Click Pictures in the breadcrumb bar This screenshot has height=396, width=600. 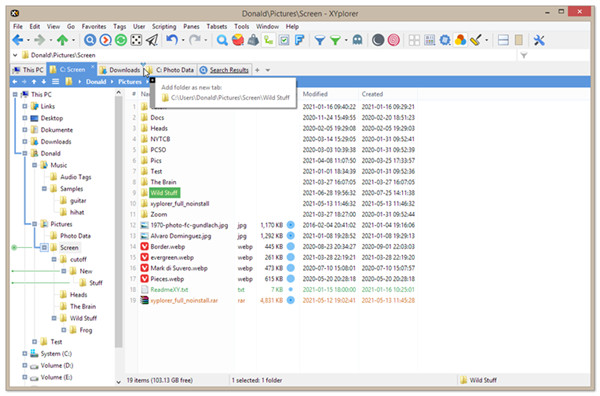click(x=130, y=81)
